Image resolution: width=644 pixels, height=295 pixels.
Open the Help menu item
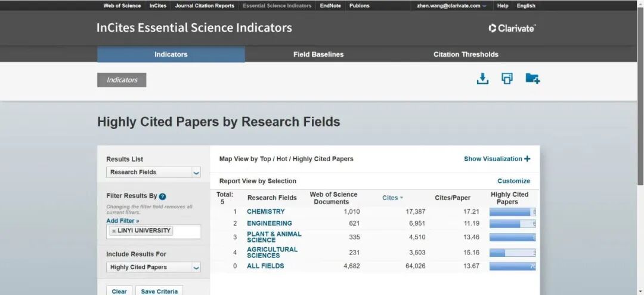point(503,6)
